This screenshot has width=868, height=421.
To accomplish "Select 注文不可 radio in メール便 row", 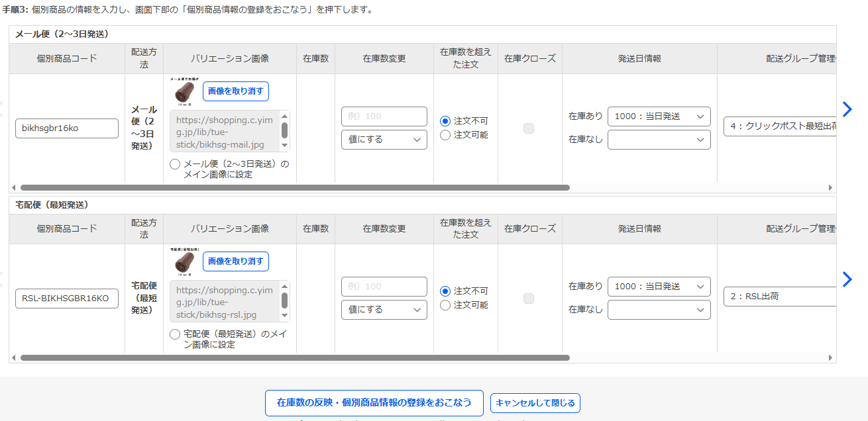I will (445, 121).
